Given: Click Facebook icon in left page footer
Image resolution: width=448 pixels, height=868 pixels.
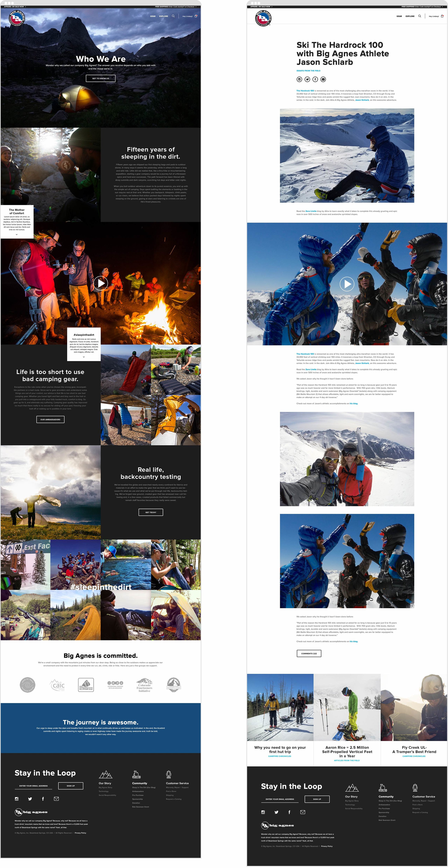Looking at the screenshot, I should coord(43,799).
